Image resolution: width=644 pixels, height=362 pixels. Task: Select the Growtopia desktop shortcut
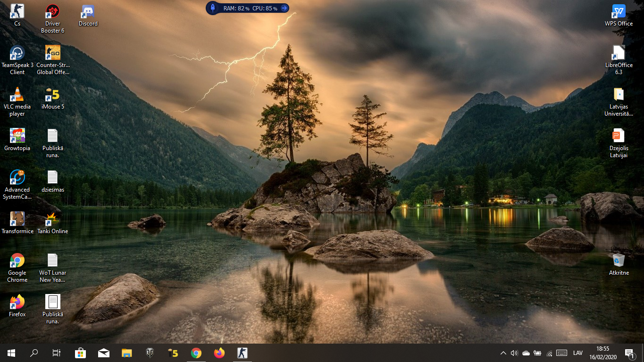tap(17, 140)
